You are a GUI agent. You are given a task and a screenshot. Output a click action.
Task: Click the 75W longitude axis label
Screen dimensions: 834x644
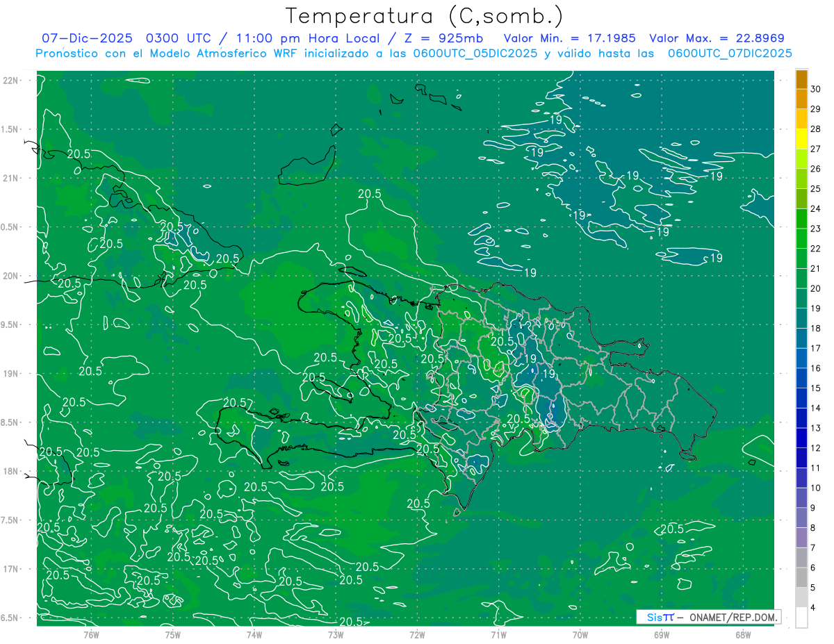coord(173,635)
